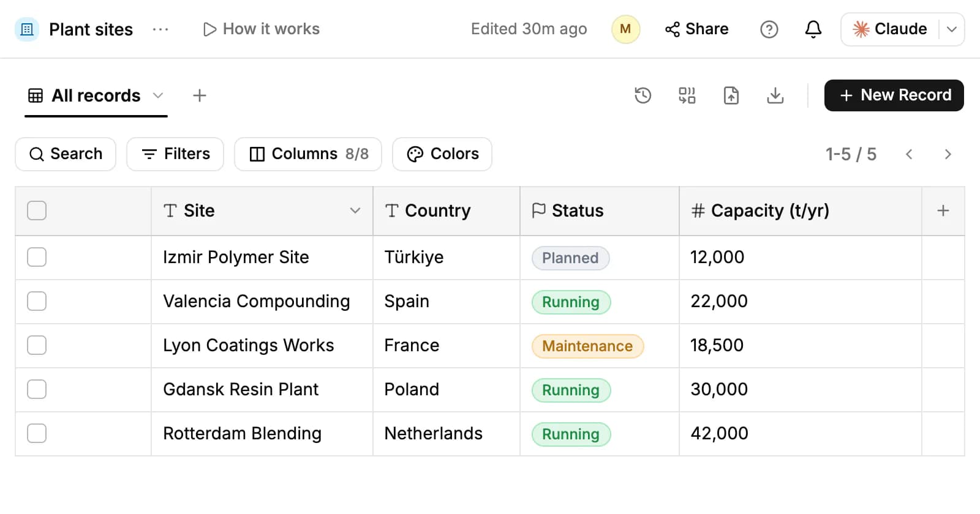This screenshot has width=980, height=514.
Task: Open the record history clock icon
Action: pos(643,95)
